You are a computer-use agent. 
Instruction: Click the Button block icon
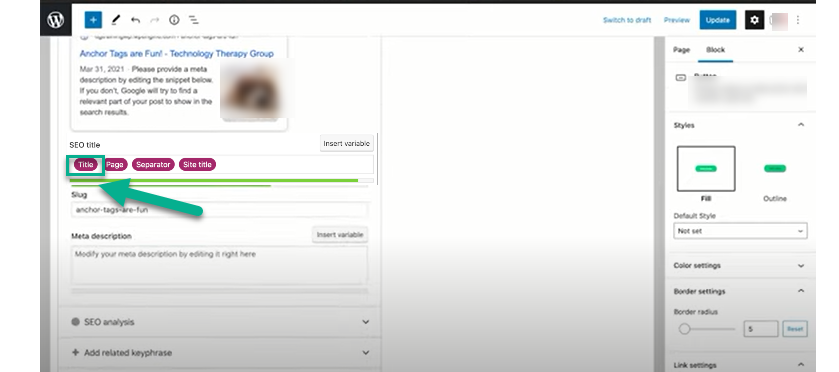click(681, 78)
